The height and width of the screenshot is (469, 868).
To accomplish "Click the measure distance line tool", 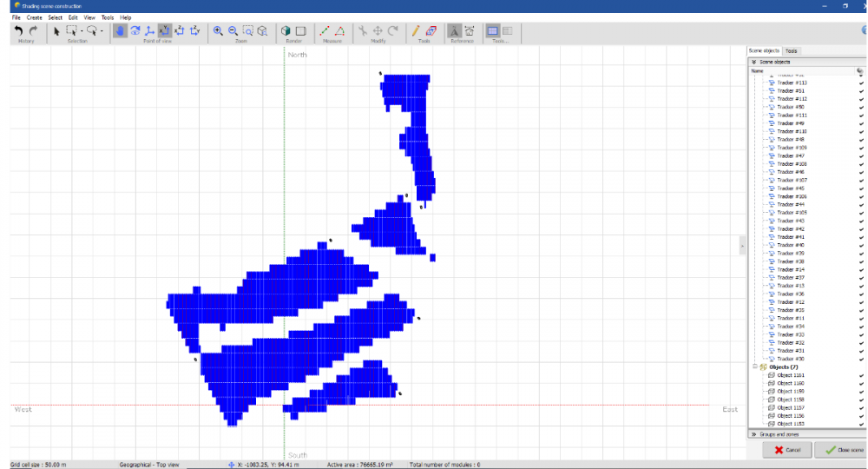I will click(x=325, y=30).
